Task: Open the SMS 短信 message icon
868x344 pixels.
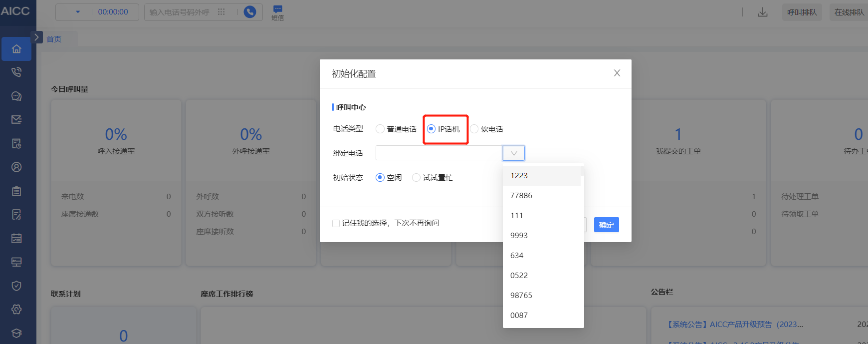Action: click(278, 12)
